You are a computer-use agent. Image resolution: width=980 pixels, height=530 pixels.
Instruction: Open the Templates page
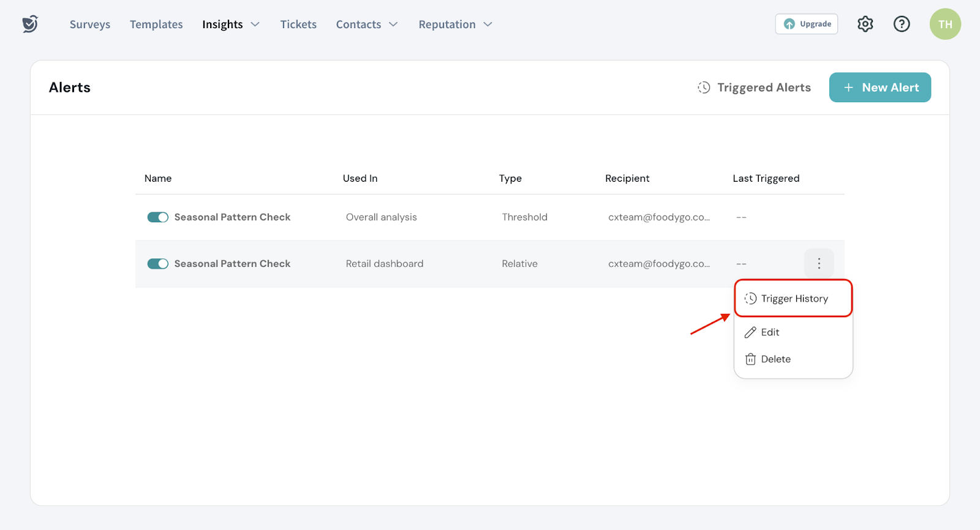click(156, 24)
